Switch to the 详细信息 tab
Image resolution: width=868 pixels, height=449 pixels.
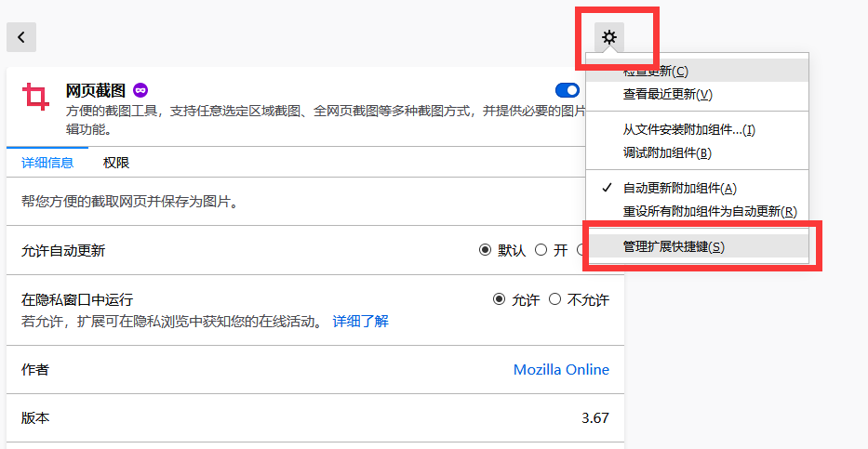(x=47, y=163)
